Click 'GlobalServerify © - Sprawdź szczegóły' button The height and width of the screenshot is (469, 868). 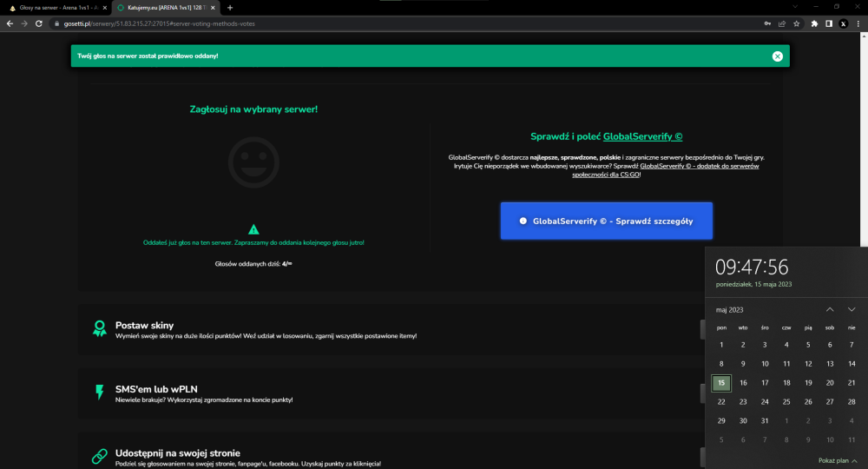(606, 221)
